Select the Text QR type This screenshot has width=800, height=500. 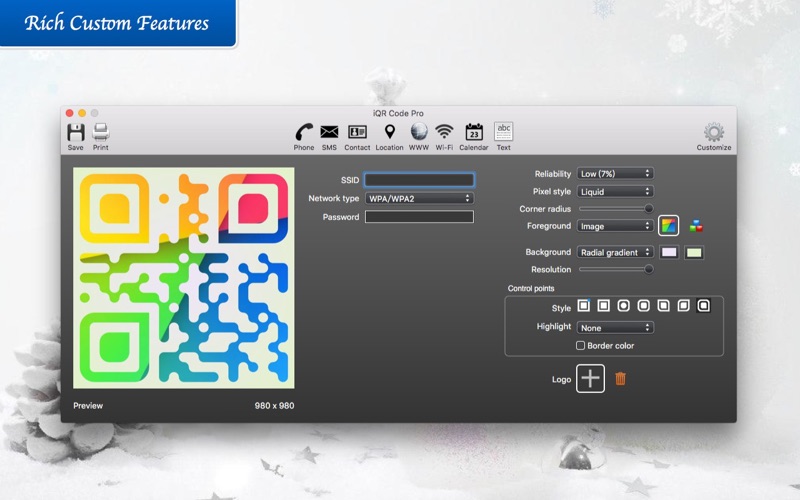(x=504, y=136)
